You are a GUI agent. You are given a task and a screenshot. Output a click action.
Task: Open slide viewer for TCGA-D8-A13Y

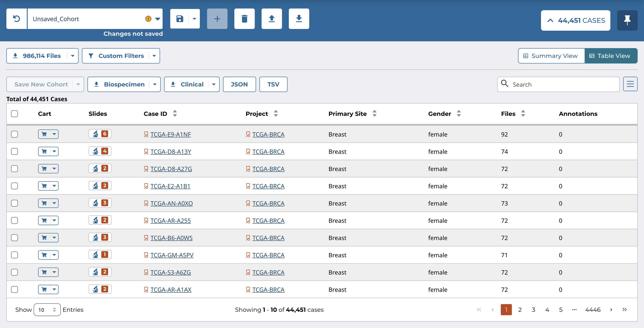click(x=100, y=151)
